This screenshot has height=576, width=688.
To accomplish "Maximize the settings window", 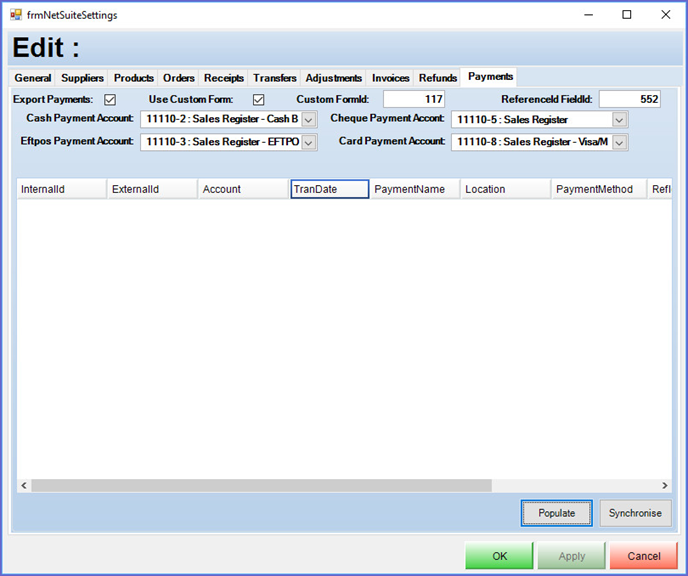I will click(626, 15).
